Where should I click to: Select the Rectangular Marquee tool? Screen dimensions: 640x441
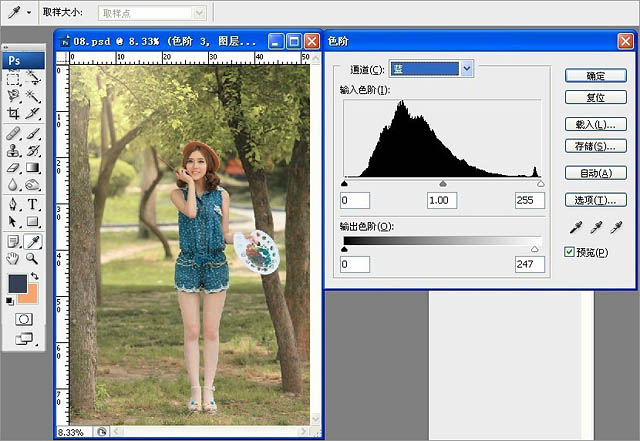[x=13, y=78]
